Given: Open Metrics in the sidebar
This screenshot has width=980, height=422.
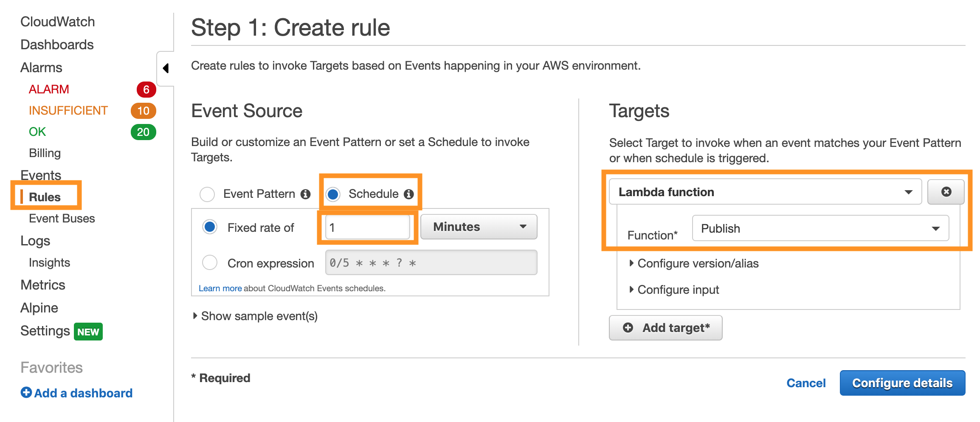Looking at the screenshot, I should (43, 285).
